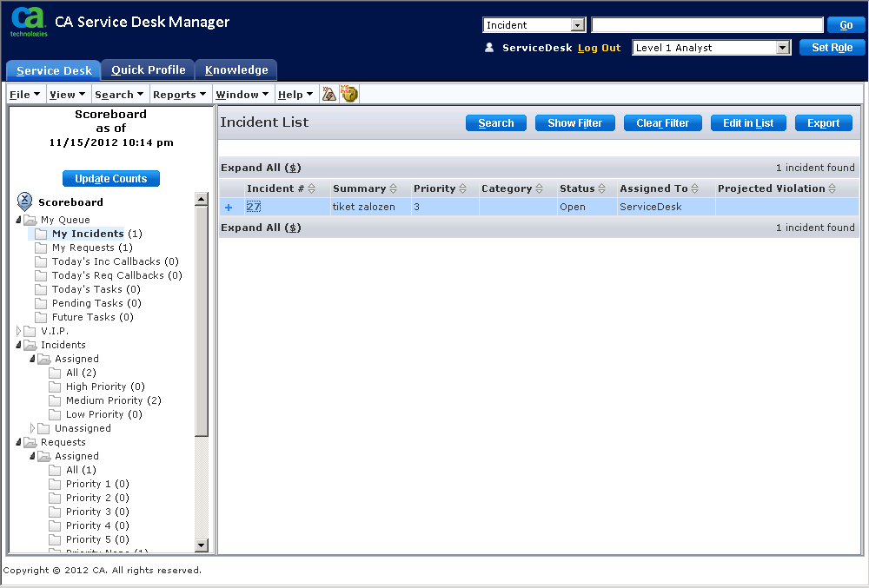This screenshot has width=869, height=588.
Task: Select the Service Desk tab
Action: (x=54, y=71)
